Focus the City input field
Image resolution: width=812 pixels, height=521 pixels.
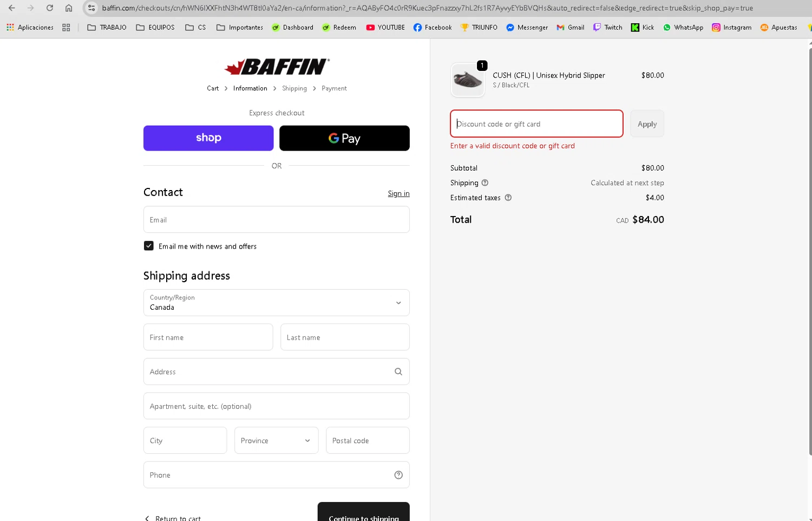pyautogui.click(x=185, y=440)
